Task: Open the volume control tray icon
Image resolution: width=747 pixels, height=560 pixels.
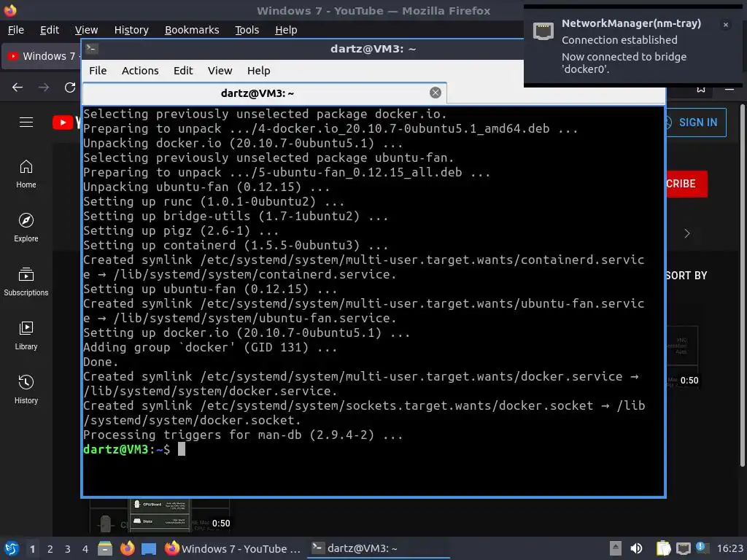Action: pos(636,548)
